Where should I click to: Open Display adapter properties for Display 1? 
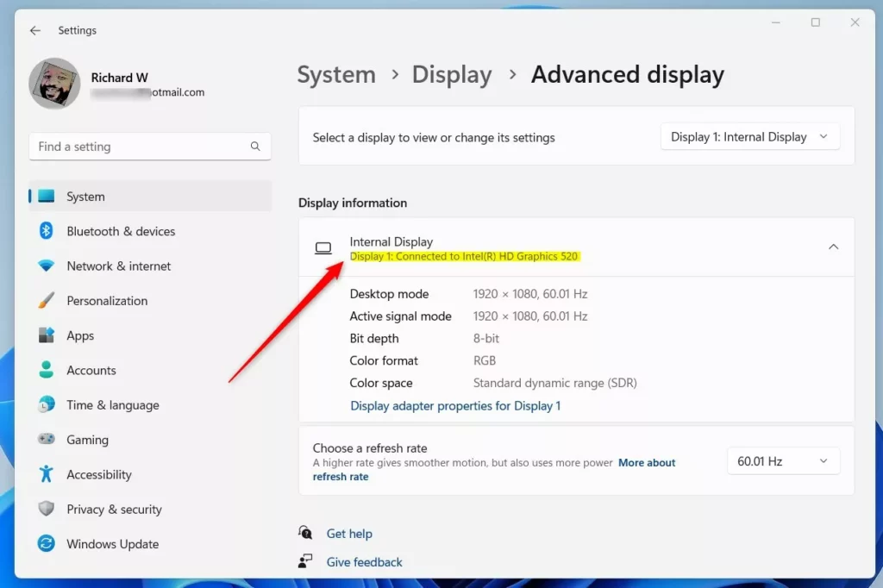coord(455,406)
